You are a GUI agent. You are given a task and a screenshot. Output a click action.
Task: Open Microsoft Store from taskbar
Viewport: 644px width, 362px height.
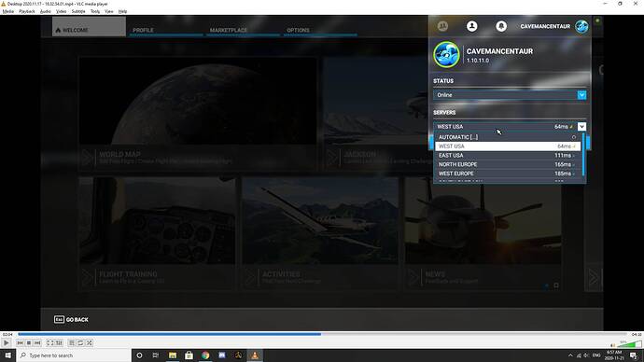click(189, 355)
